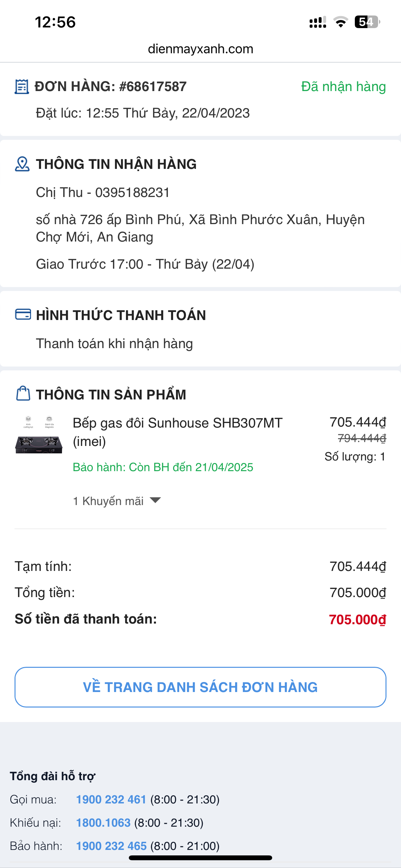Click the credit card payment icon
This screenshot has width=401, height=868.
tap(23, 315)
